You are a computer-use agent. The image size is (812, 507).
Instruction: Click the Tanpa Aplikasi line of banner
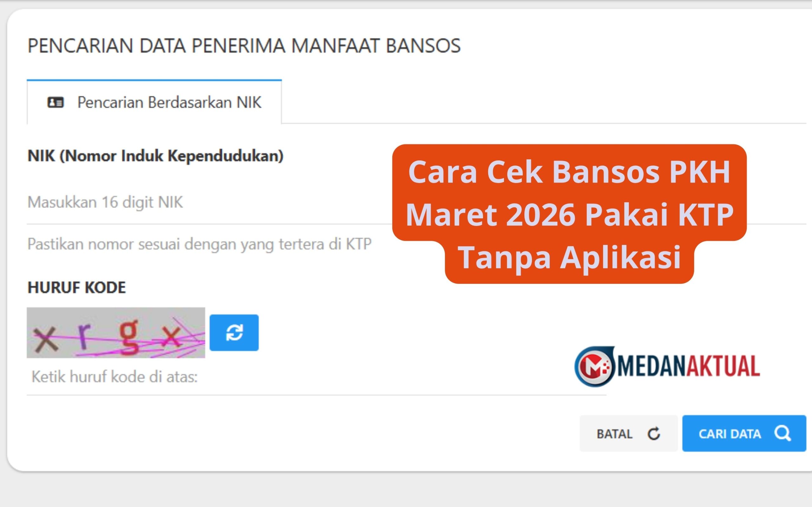569,258
